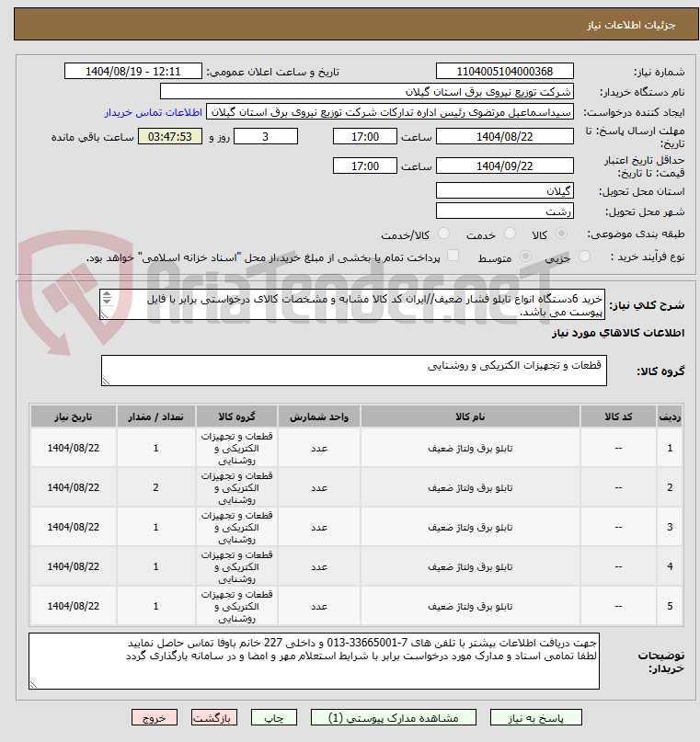Click the response deadline time 17:00 field

365,137
